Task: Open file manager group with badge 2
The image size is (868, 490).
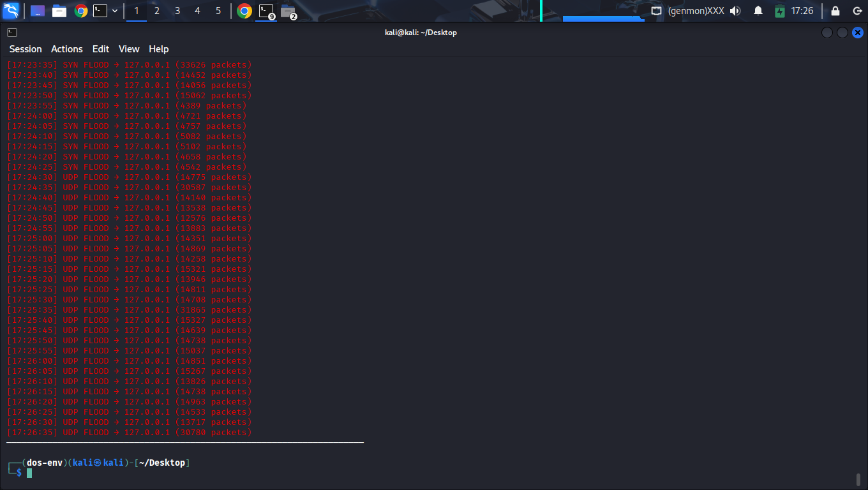Action: coord(288,11)
